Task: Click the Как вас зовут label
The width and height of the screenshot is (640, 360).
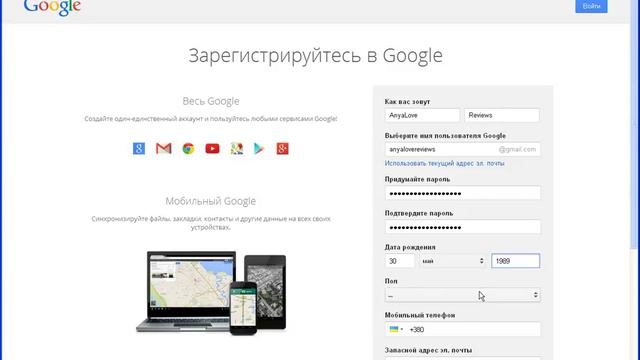Action: 407,102
